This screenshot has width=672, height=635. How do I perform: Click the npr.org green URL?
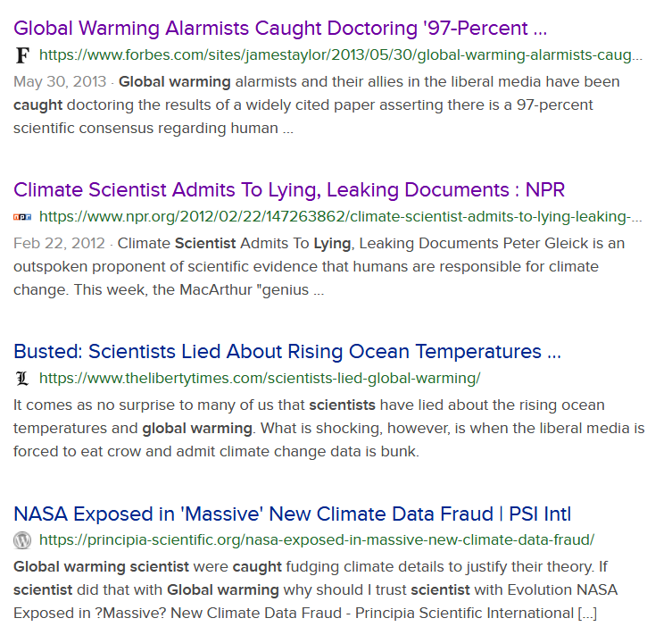(341, 217)
